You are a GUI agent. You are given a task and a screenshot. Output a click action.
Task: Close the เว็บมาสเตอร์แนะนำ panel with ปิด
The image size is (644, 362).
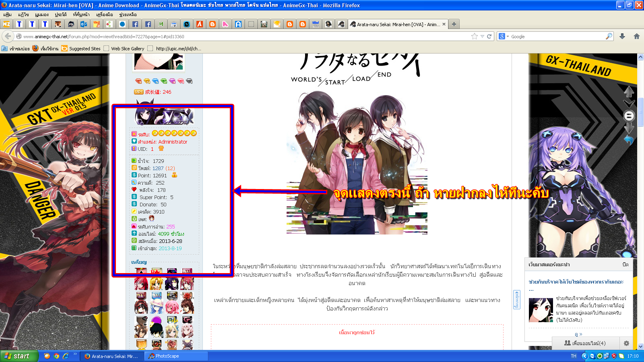(x=625, y=265)
